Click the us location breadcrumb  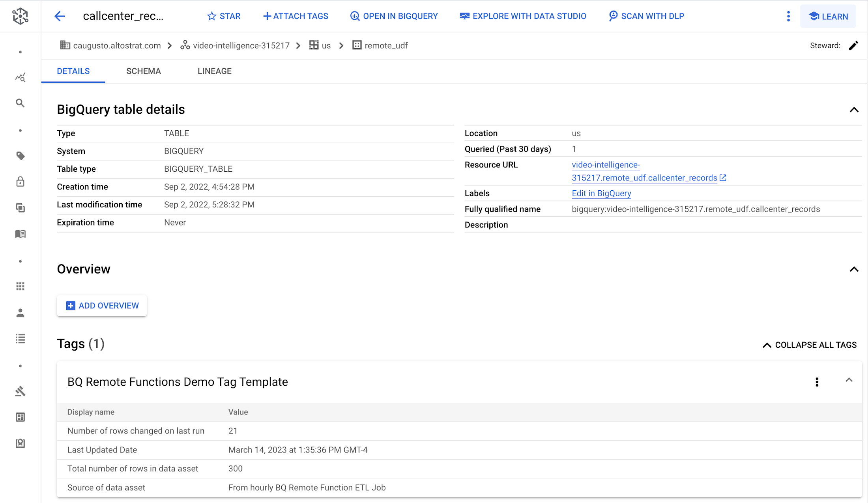(x=320, y=45)
